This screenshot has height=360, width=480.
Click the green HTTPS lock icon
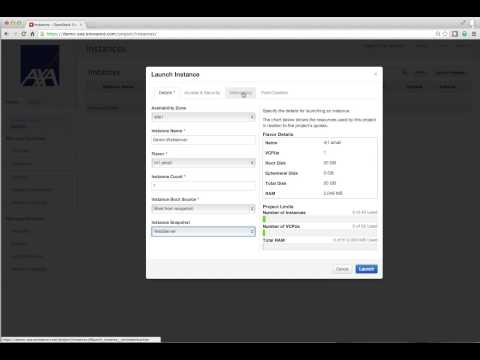click(x=42, y=34)
